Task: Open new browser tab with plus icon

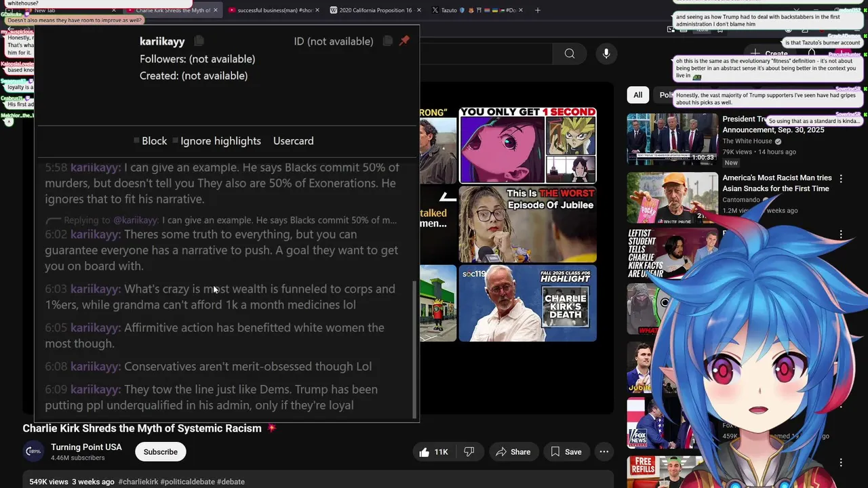Action: pyautogui.click(x=538, y=10)
